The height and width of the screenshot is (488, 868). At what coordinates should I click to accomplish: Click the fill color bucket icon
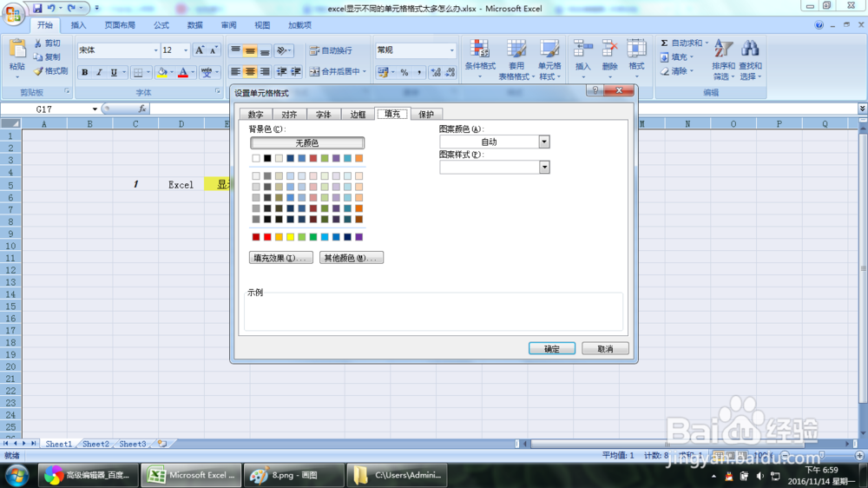[x=162, y=72]
